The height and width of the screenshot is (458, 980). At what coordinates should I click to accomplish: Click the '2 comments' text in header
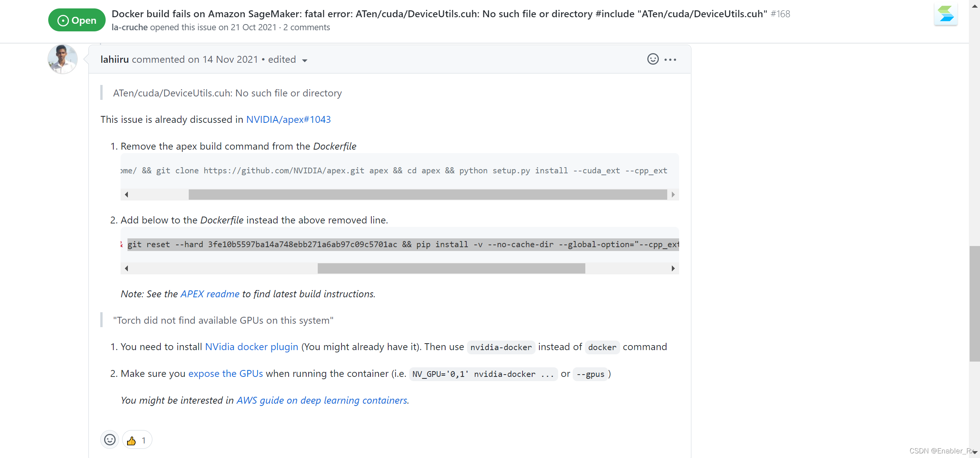[306, 28]
